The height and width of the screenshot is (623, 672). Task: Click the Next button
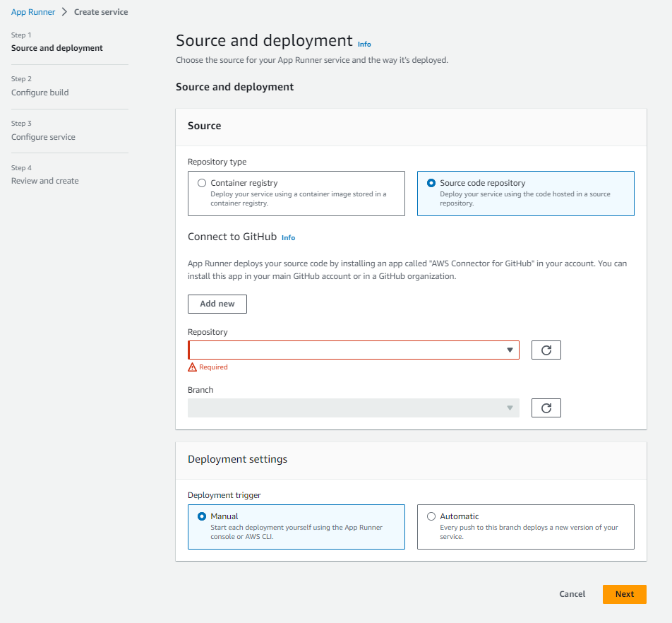(624, 594)
